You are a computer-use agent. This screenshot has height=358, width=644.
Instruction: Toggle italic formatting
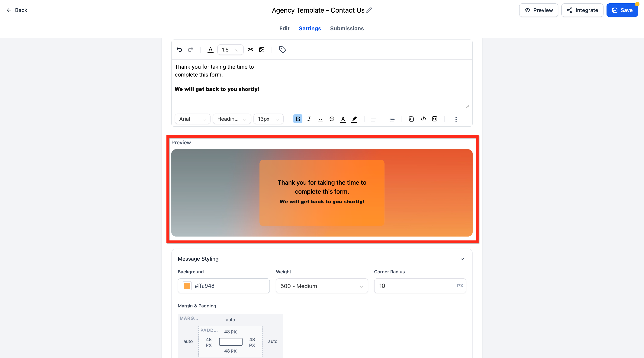pyautogui.click(x=309, y=119)
